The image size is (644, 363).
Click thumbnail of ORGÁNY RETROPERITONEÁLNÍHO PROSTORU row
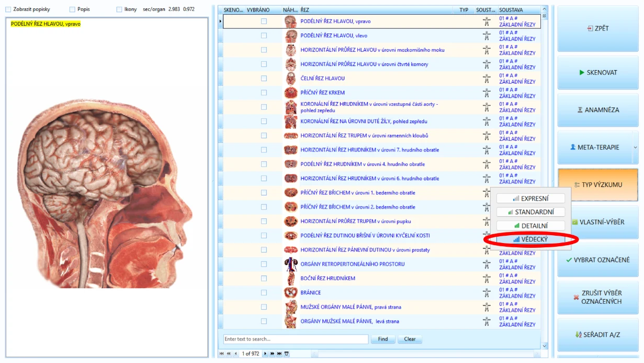click(290, 264)
